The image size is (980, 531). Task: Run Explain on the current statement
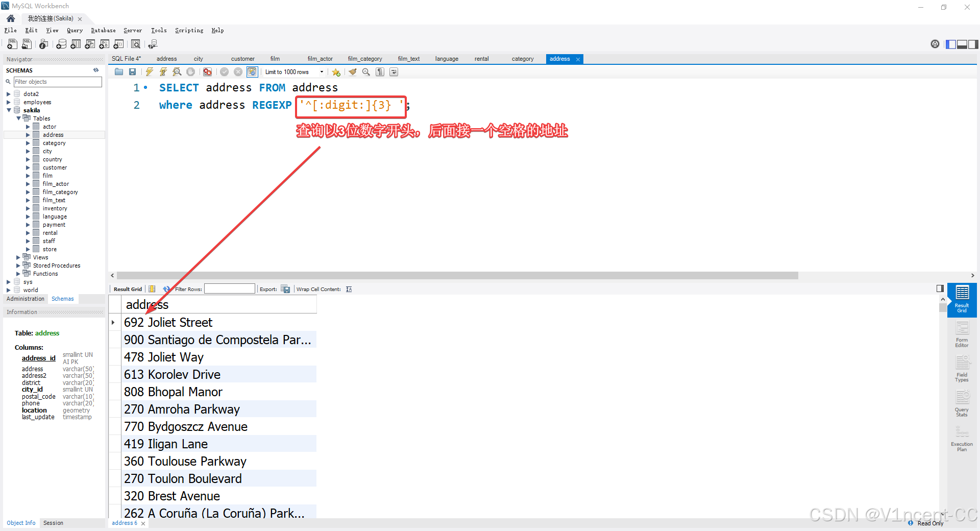click(177, 72)
